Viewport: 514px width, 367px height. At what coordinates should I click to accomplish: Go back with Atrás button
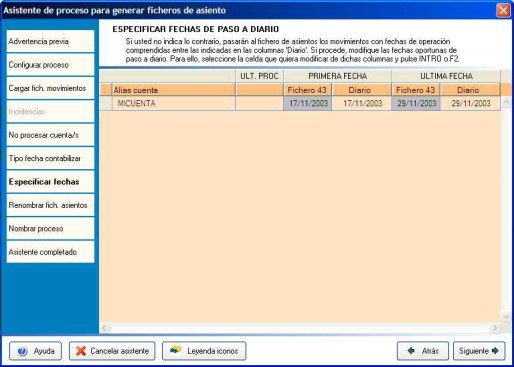tap(423, 351)
